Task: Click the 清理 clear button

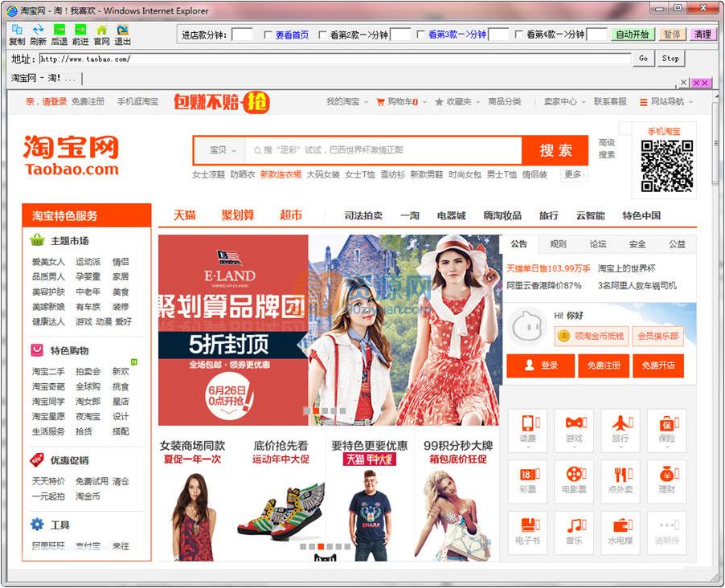Action: (x=702, y=35)
